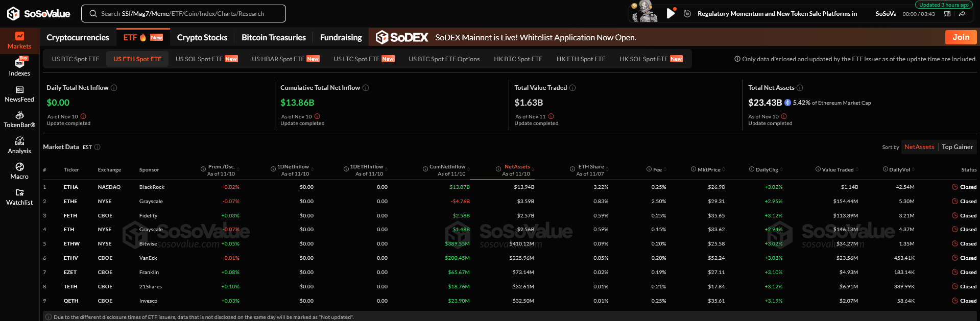The image size is (980, 321).
Task: Open NewsFeed from the sidebar
Action: click(19, 94)
